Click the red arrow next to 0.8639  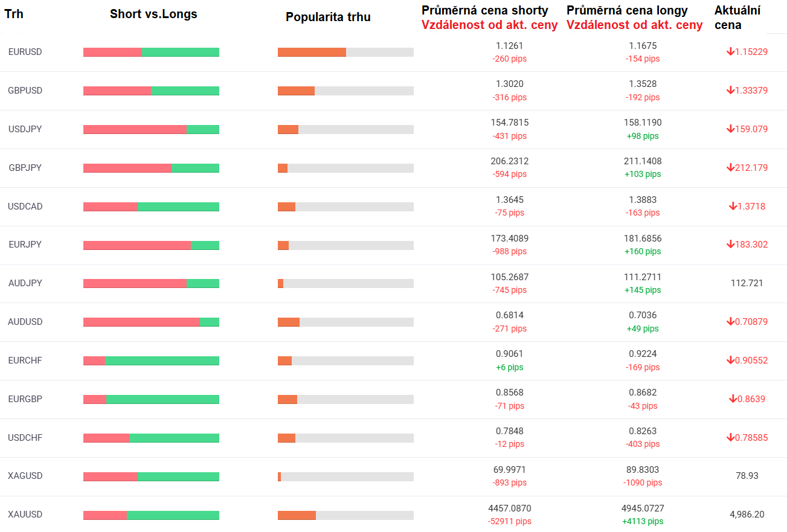coord(733,399)
